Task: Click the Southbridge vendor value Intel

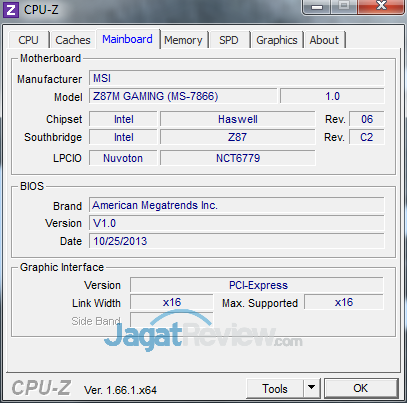Action: (x=123, y=137)
